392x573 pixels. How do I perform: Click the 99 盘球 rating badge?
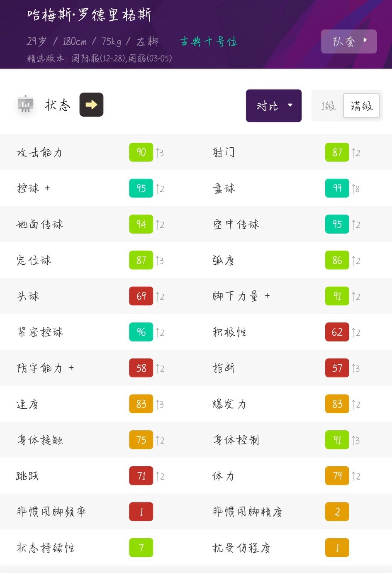coord(337,188)
